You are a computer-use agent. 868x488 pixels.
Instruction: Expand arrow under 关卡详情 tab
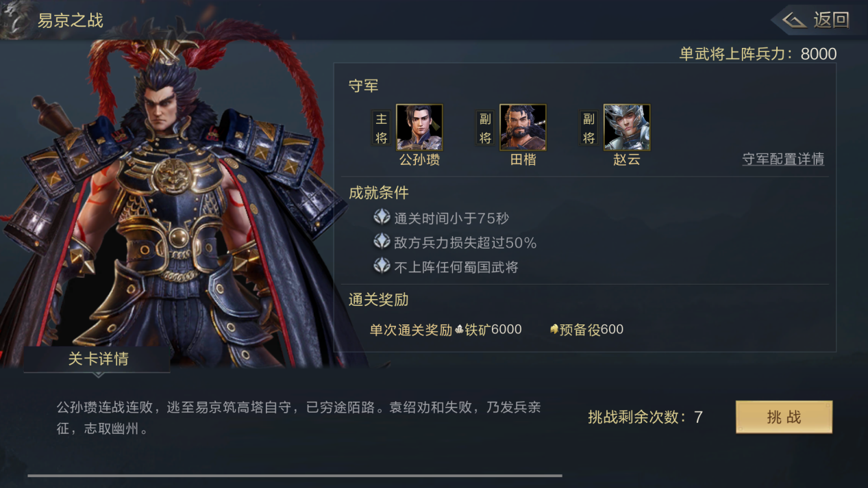[x=98, y=374]
